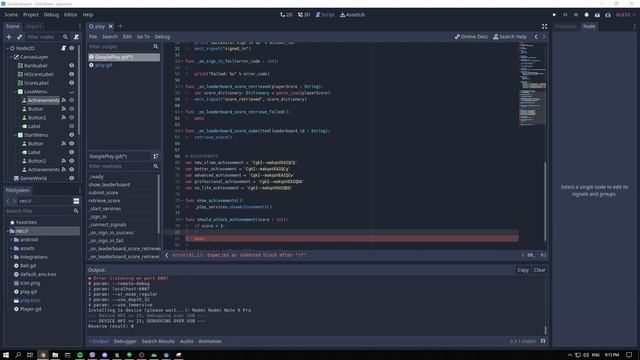Go to previous script with back arrow

(536, 37)
